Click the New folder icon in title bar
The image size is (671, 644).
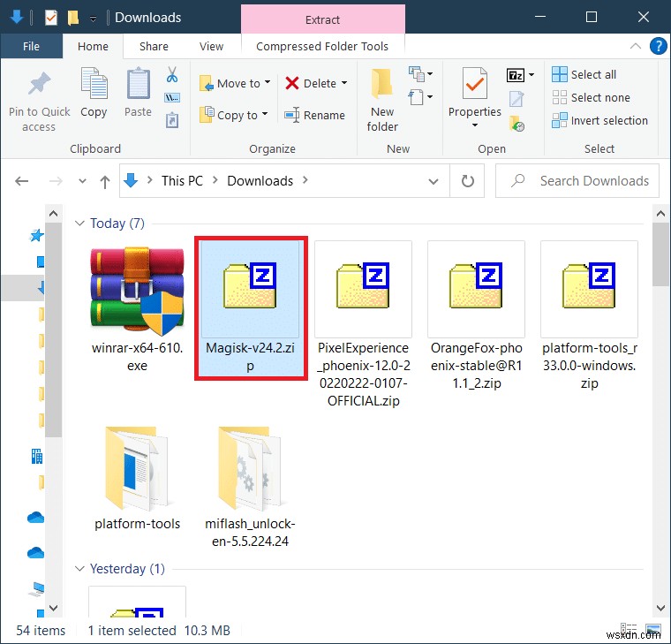[x=73, y=18]
